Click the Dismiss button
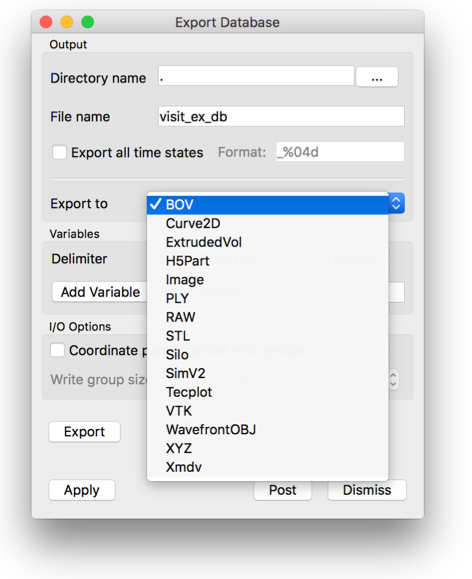The width and height of the screenshot is (472, 579). click(367, 490)
